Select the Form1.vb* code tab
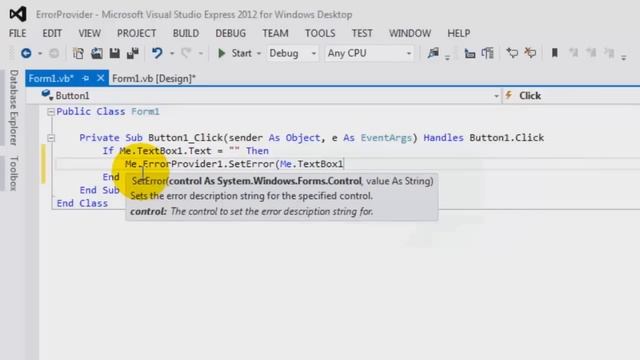Viewport: 640px width, 360px height. (x=51, y=78)
